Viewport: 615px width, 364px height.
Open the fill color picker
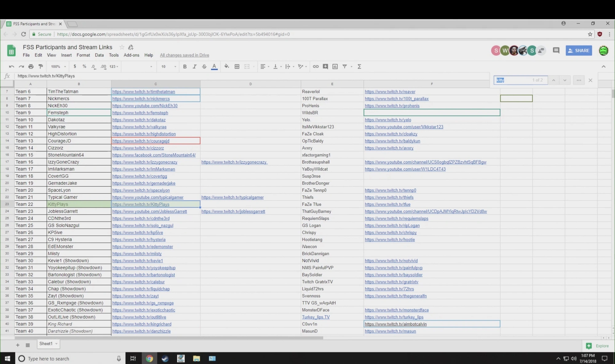pos(227,66)
